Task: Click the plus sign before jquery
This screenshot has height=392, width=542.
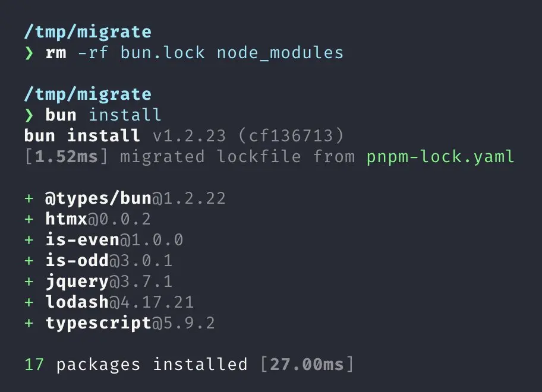Action: coord(29,282)
